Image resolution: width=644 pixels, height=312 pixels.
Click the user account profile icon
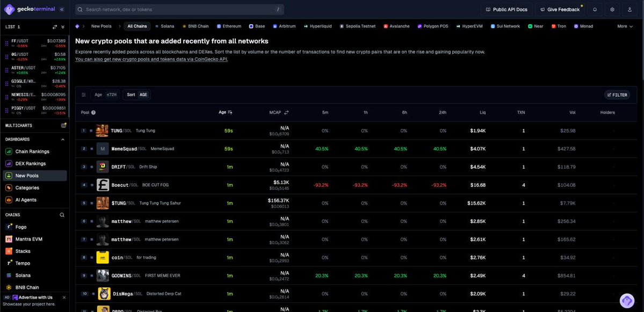coord(630,10)
